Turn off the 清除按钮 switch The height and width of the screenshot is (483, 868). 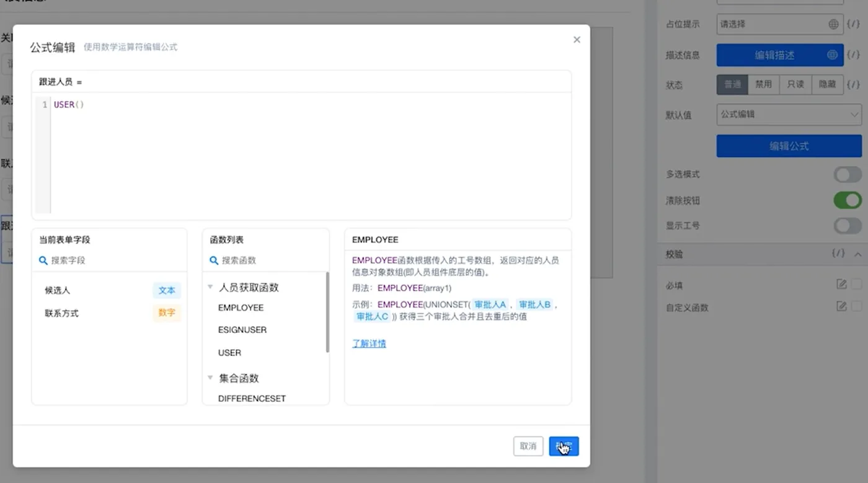point(848,200)
